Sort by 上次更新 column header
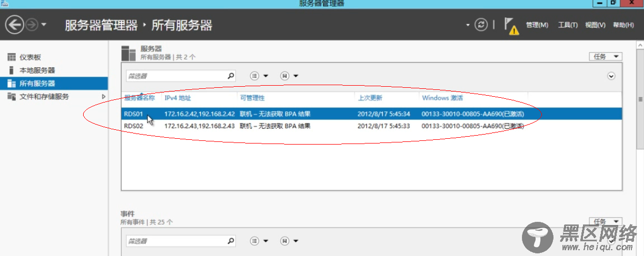Image resolution: width=644 pixels, height=256 pixels. click(370, 98)
